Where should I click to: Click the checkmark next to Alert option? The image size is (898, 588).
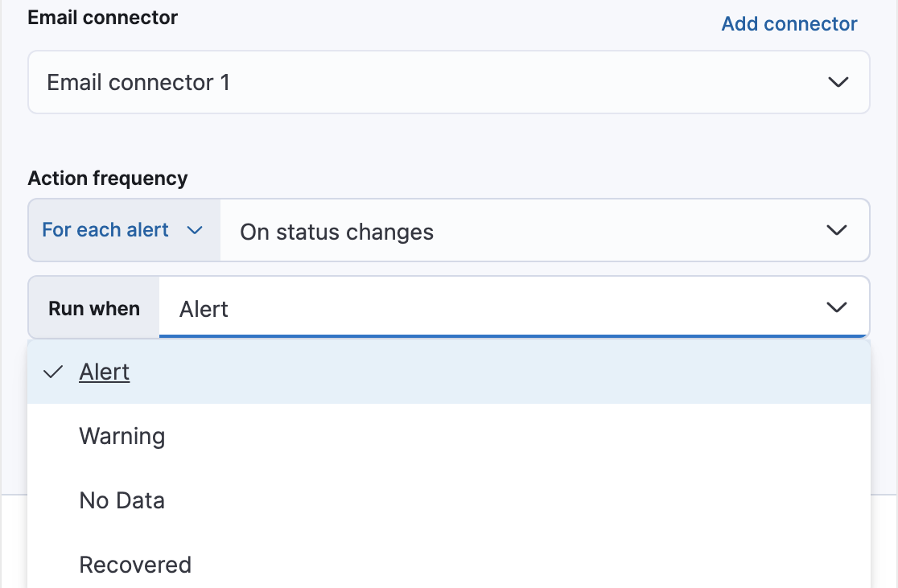tap(53, 372)
